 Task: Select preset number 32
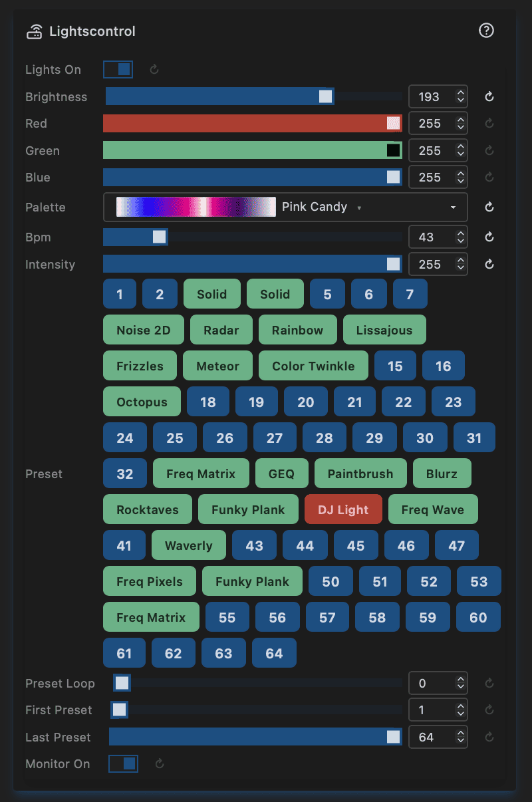125,474
